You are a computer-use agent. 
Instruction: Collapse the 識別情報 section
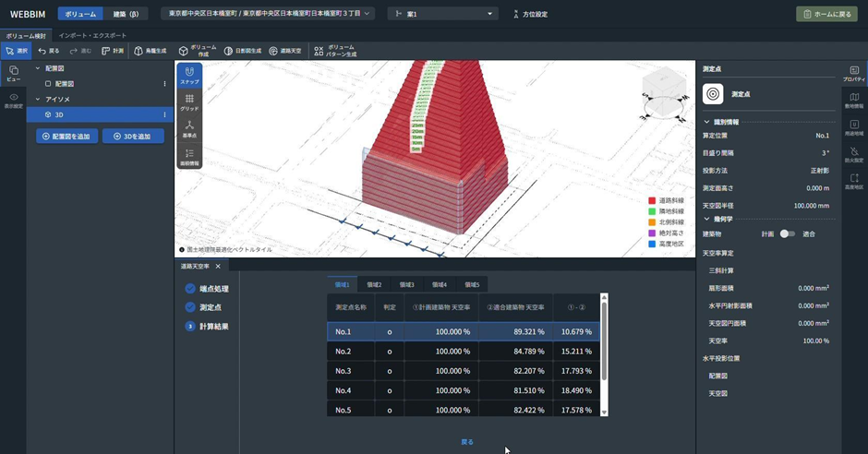click(x=707, y=122)
